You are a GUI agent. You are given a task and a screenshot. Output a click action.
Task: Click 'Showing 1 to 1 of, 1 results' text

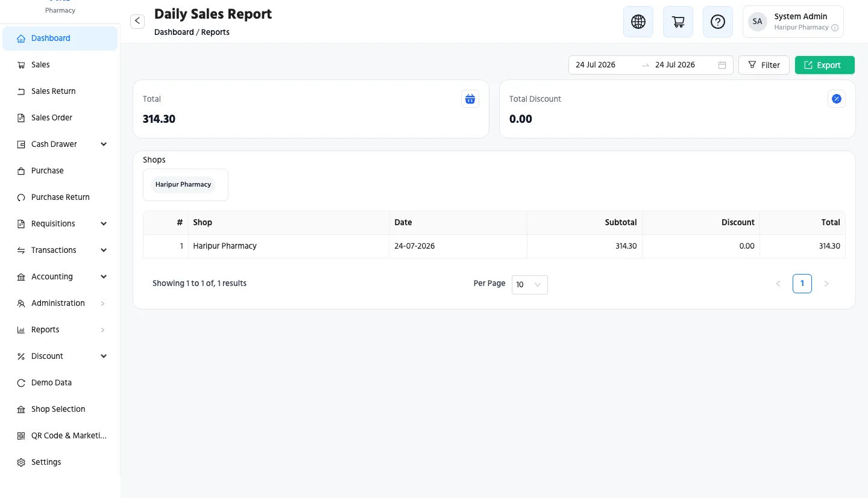pyautogui.click(x=200, y=283)
